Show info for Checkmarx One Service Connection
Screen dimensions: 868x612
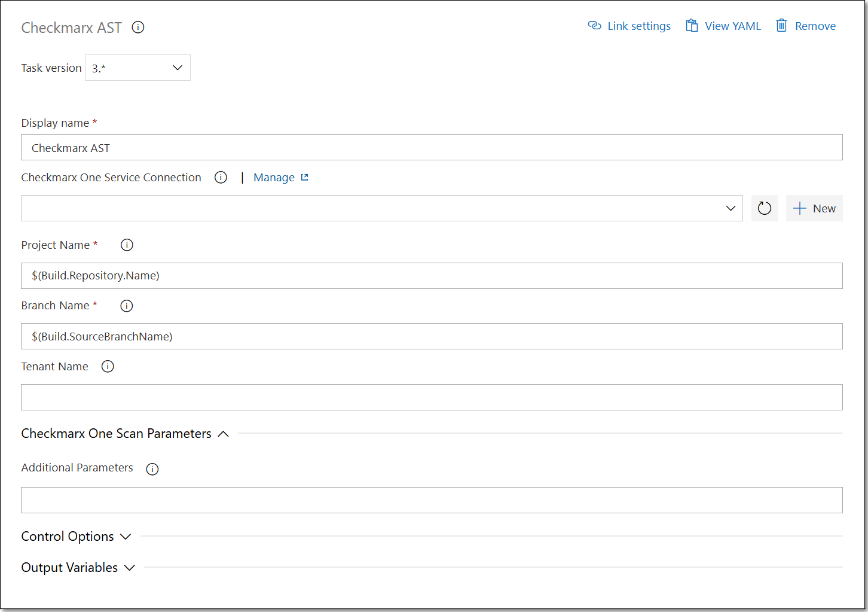point(221,178)
